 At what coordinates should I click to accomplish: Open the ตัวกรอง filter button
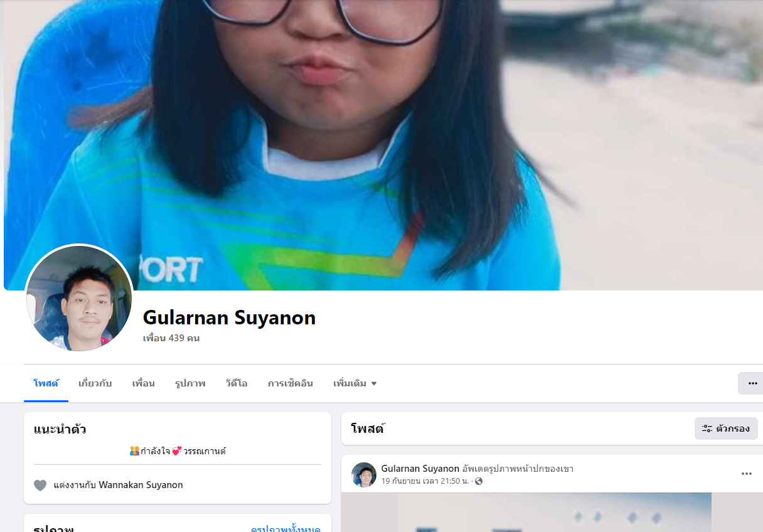(x=726, y=428)
